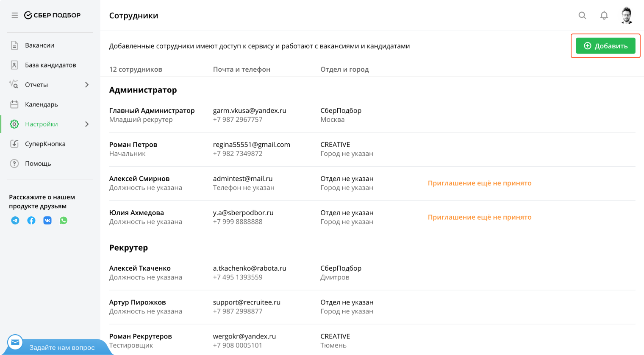
Task: Open the Календарь section
Action: 41,104
